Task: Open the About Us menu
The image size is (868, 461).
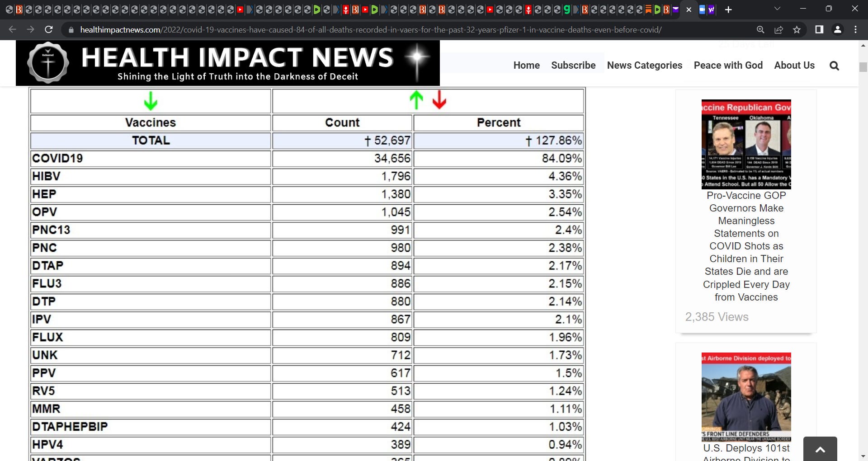Action: tap(794, 65)
